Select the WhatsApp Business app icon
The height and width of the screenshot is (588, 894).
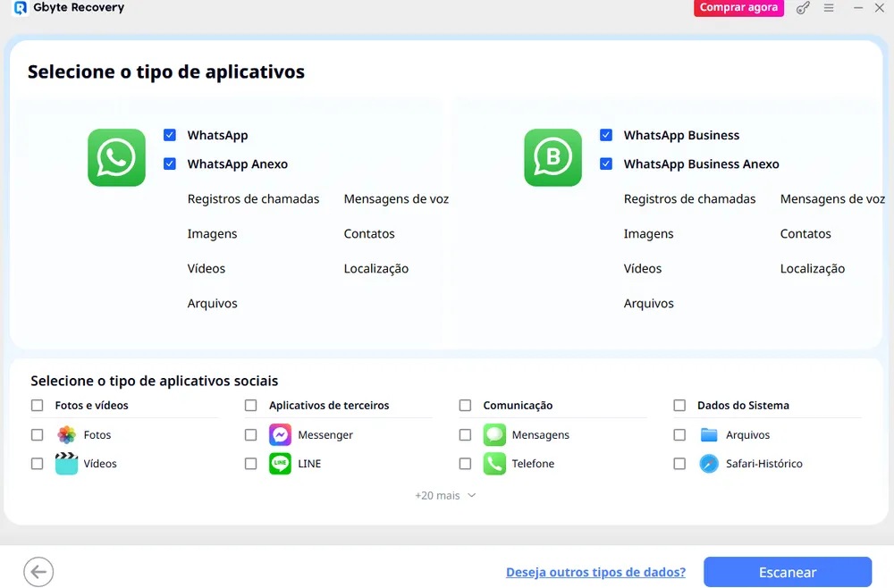[552, 157]
